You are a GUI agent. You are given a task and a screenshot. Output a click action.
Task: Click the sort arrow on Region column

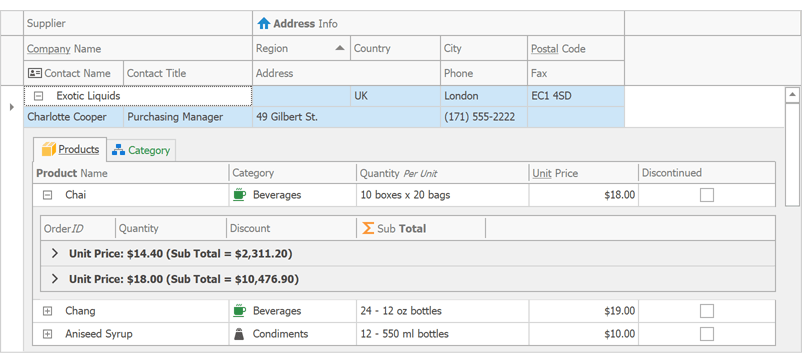340,48
